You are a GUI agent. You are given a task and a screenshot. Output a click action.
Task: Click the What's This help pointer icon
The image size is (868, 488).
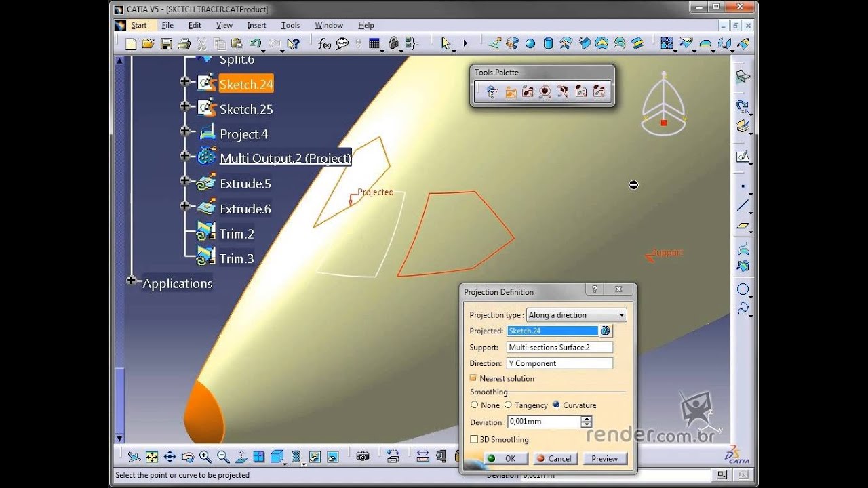coord(293,44)
